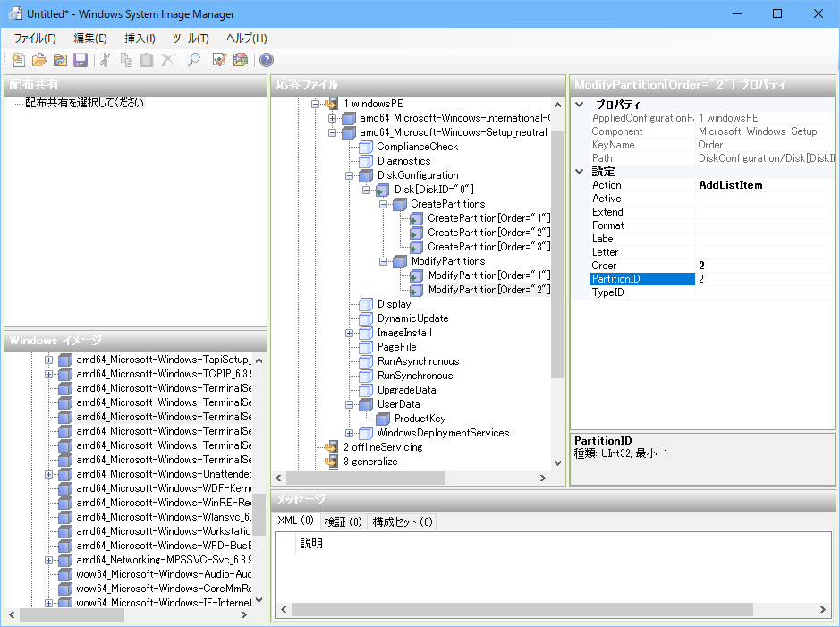Image resolution: width=840 pixels, height=627 pixels.
Task: Select amd64_Microsoft-Windows-WDF-Kern item
Action: 164,488
